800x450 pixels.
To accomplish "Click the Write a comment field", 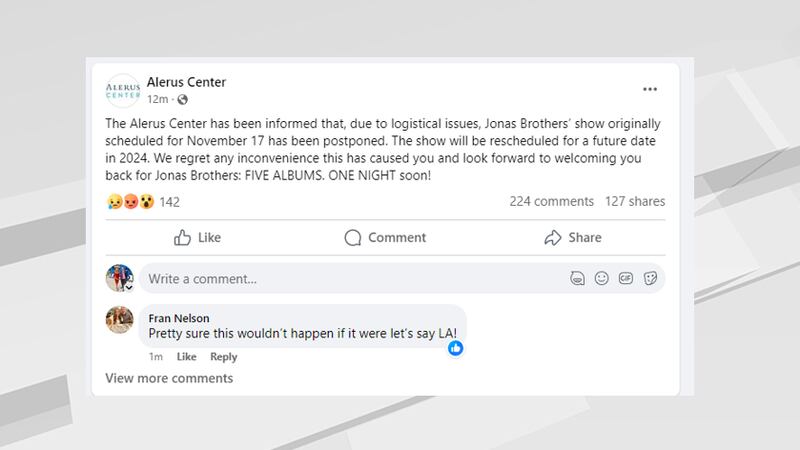I will point(350,278).
